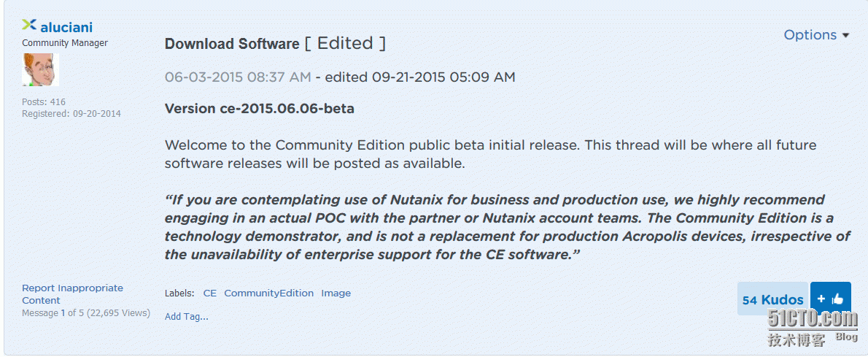
Task: Click the Posts: 416 count
Action: click(44, 102)
